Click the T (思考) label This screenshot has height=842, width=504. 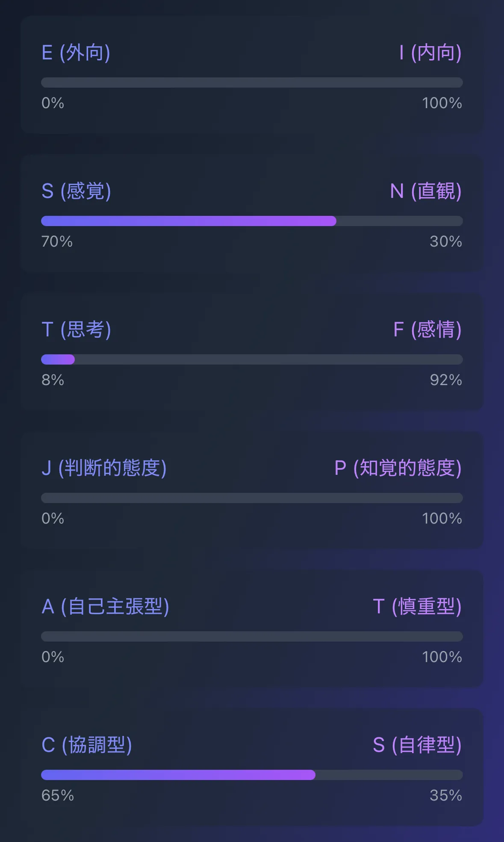[77, 330]
